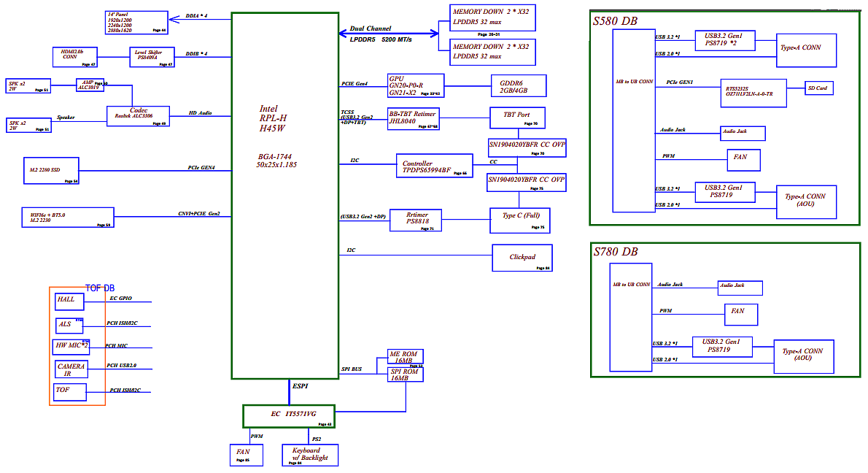The height and width of the screenshot is (473, 868).
Task: Click the Clickpad block
Action: [522, 258]
